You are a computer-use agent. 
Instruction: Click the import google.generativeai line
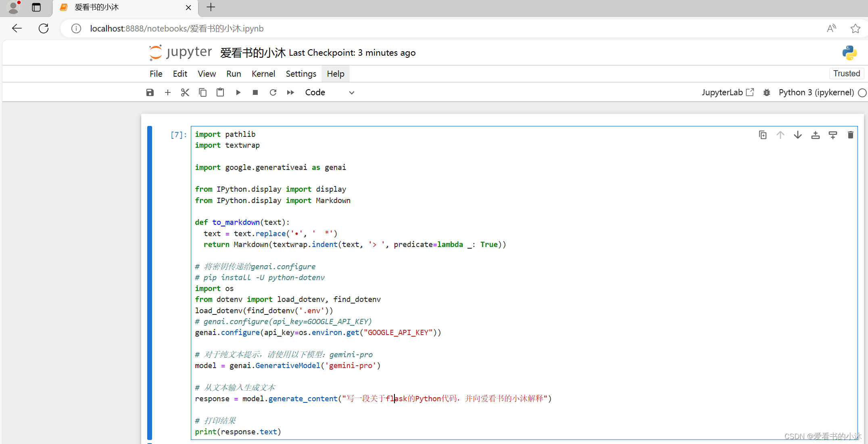click(270, 168)
